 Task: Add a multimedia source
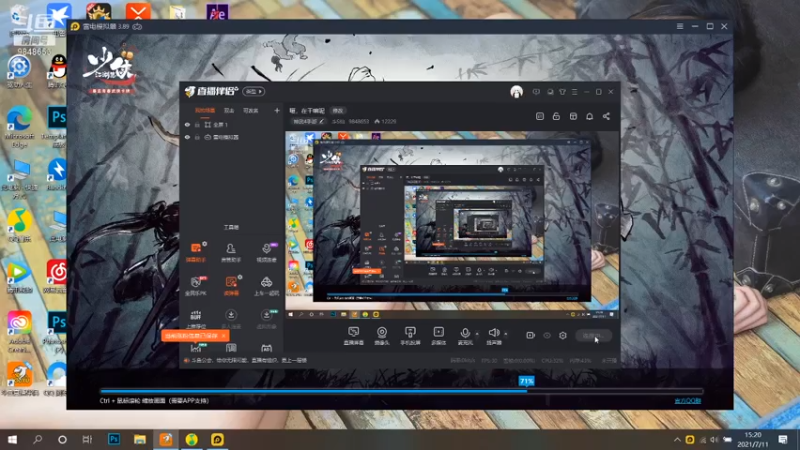(439, 336)
